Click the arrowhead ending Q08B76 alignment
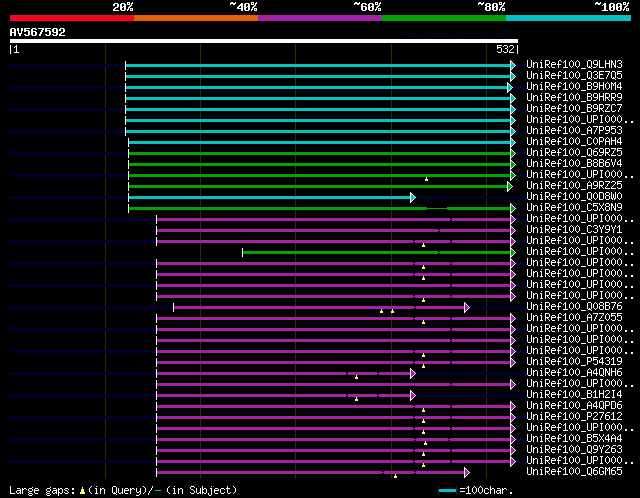The height and width of the screenshot is (498, 640). point(467,307)
